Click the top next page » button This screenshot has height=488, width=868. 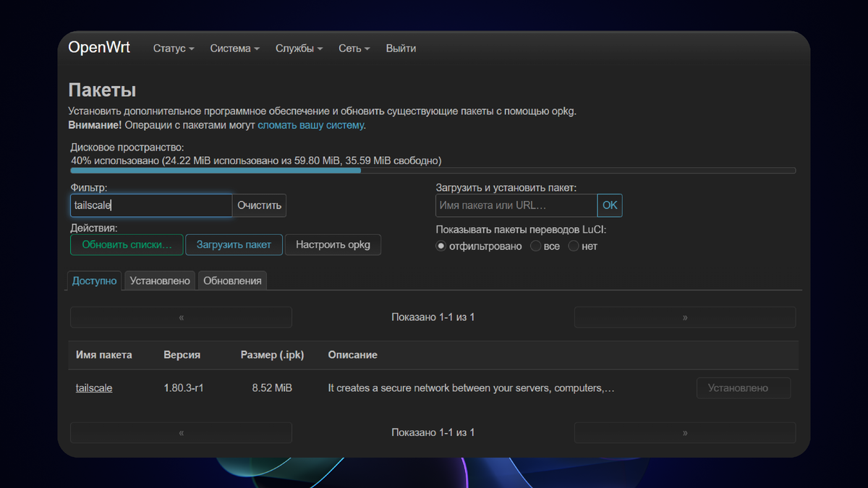pos(685,317)
